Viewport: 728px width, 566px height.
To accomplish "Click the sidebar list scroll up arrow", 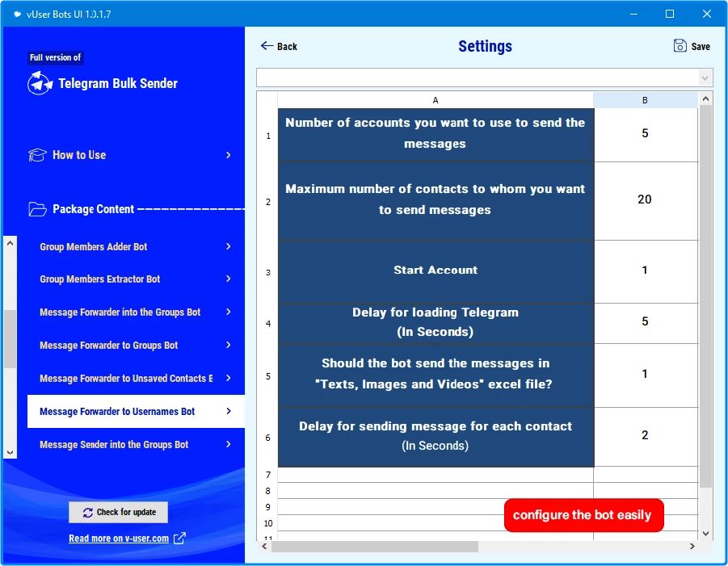I will (x=11, y=243).
